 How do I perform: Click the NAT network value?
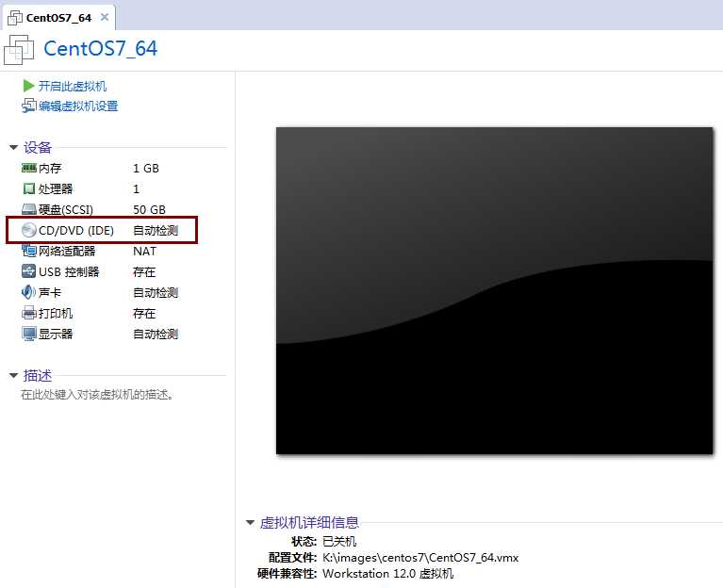point(144,252)
